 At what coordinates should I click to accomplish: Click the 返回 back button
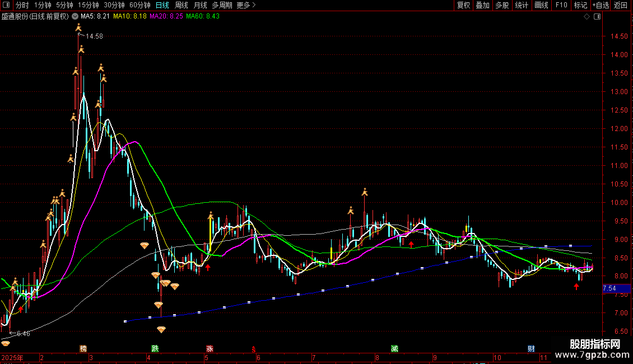(621, 6)
